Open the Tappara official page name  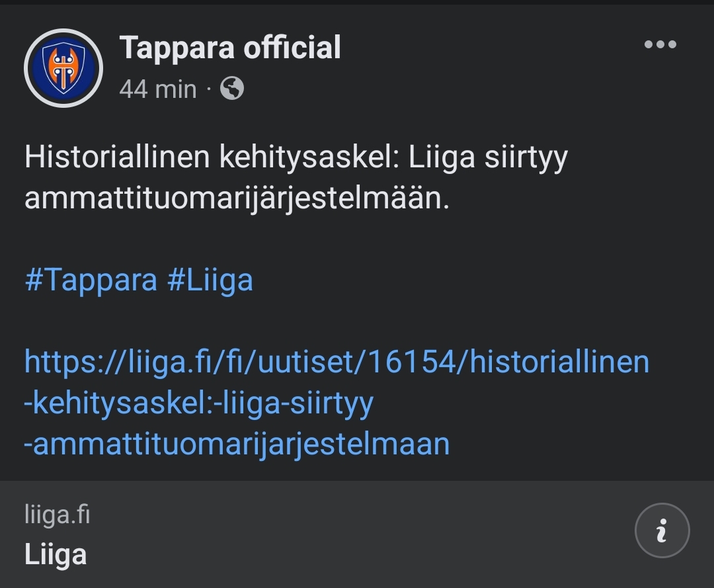[x=229, y=48]
